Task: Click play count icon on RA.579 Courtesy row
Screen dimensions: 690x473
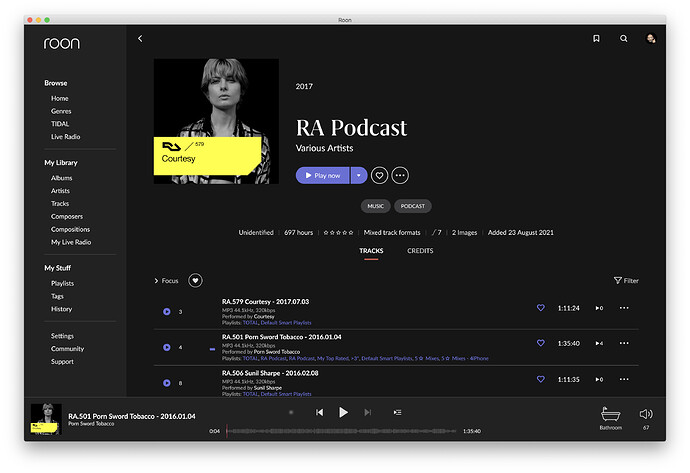Action: (599, 308)
